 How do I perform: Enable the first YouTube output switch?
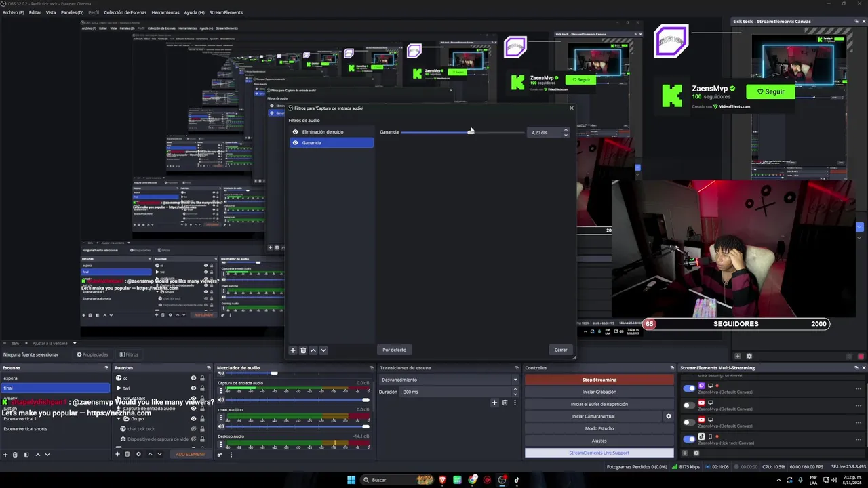689,405
